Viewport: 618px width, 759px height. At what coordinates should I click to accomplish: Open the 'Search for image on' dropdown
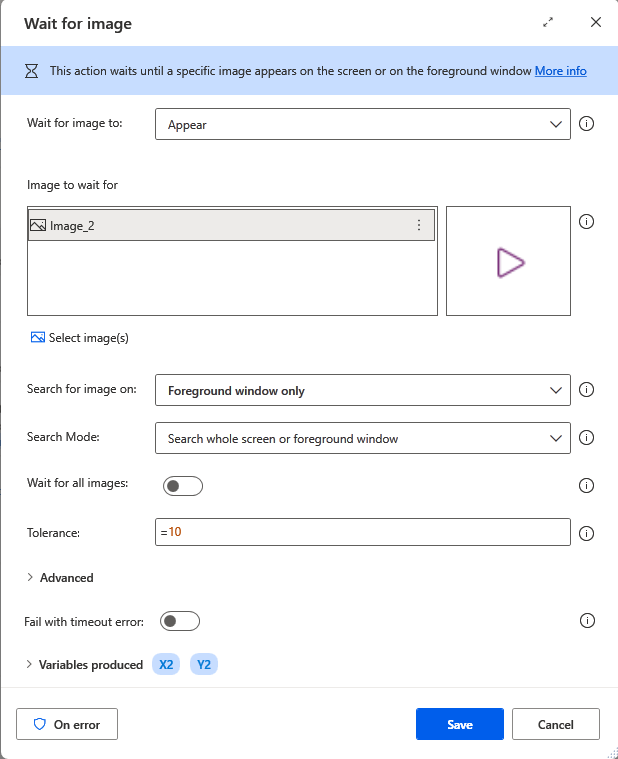(x=362, y=390)
